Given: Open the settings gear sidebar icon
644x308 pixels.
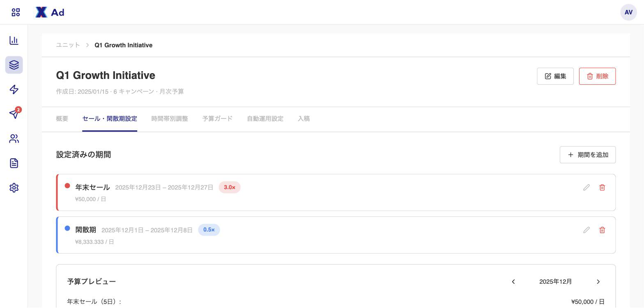Looking at the screenshot, I should pyautogui.click(x=14, y=188).
